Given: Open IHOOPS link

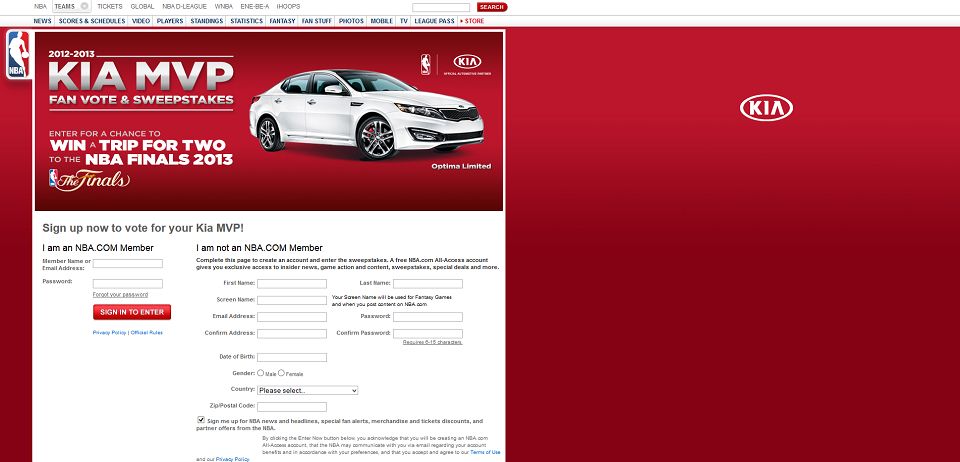Looking at the screenshot, I should (x=288, y=7).
